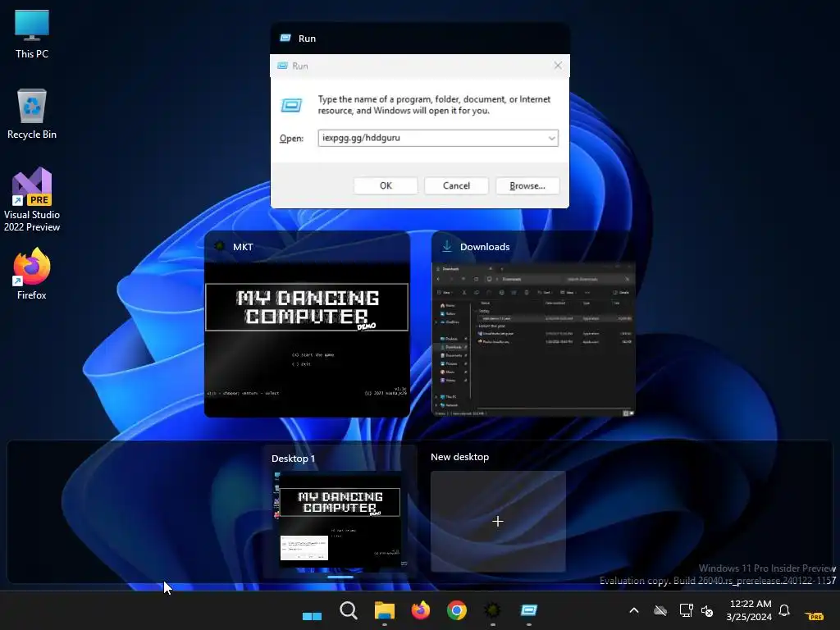
Task: Expand the Open combo box dropdown arrow
Action: click(x=552, y=138)
